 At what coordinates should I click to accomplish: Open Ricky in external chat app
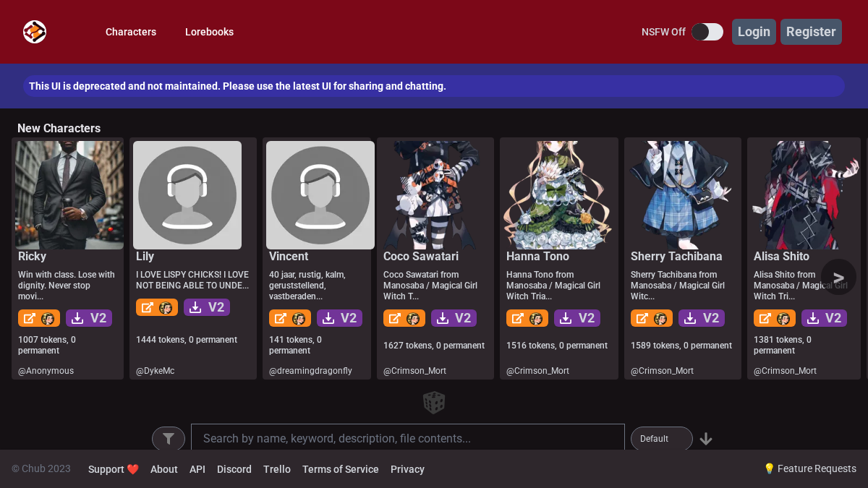(39, 318)
